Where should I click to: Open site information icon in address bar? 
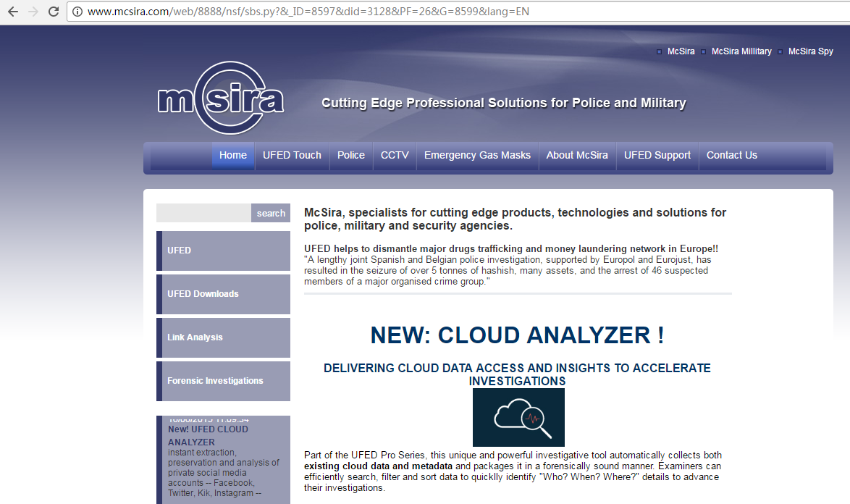click(77, 12)
